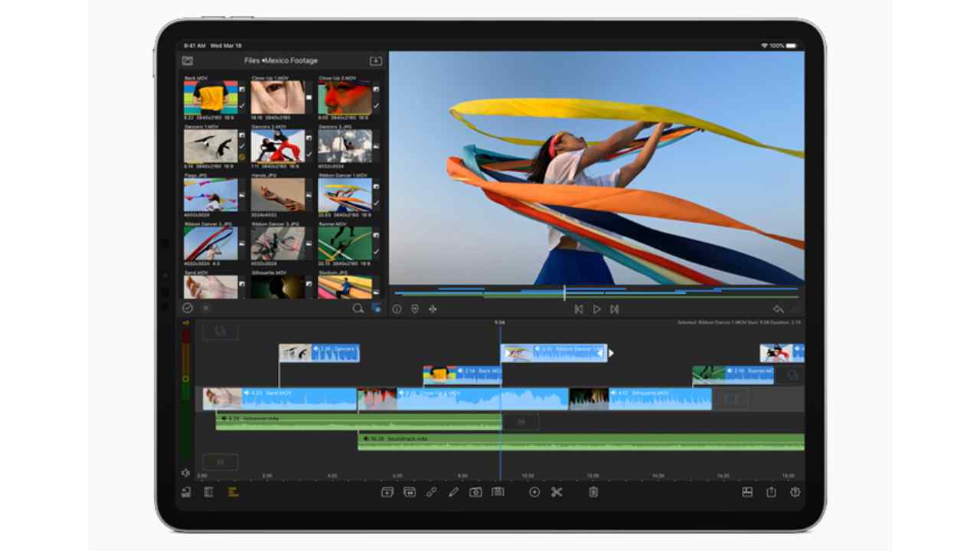The height and width of the screenshot is (551, 980).
Task: Select the Silhouette.MOV thumbnail
Action: (x=278, y=288)
